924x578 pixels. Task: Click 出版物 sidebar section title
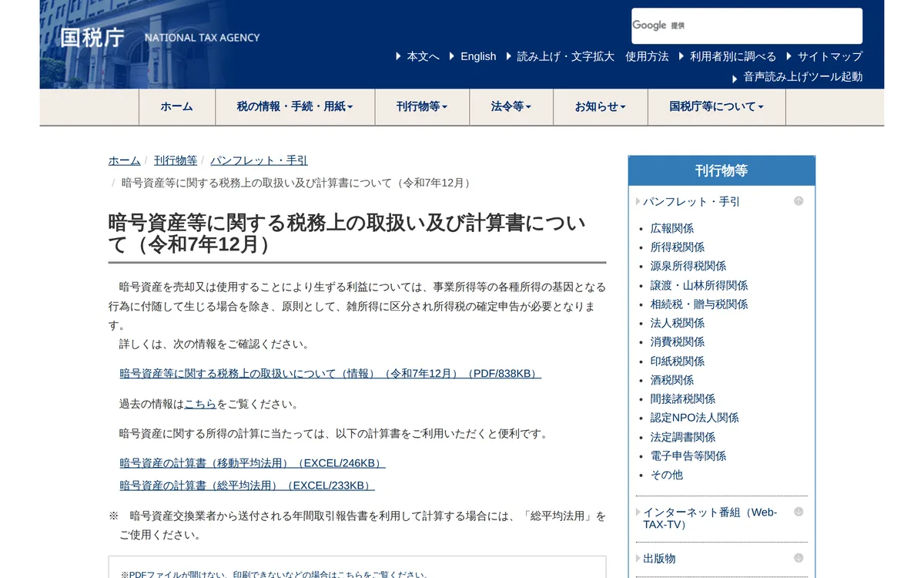coord(659,559)
